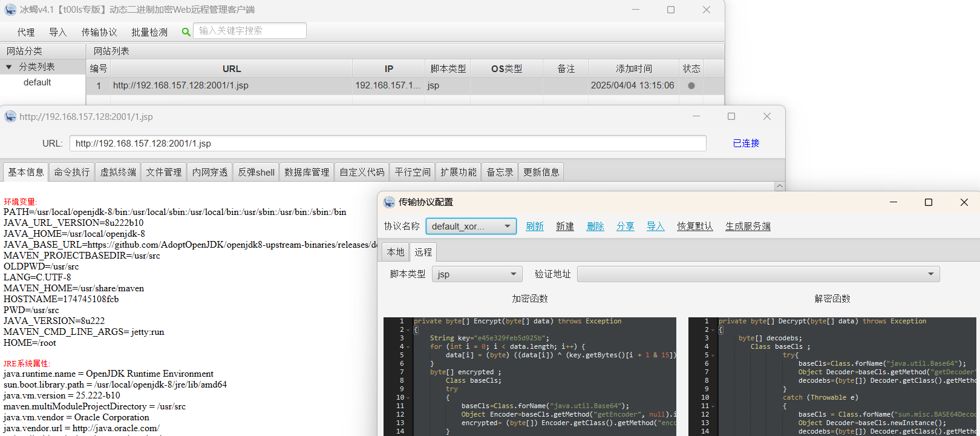Click the catch (Throwable e) line in 解密函数
Image resolution: width=980 pixels, height=436 pixels.
coord(820,398)
